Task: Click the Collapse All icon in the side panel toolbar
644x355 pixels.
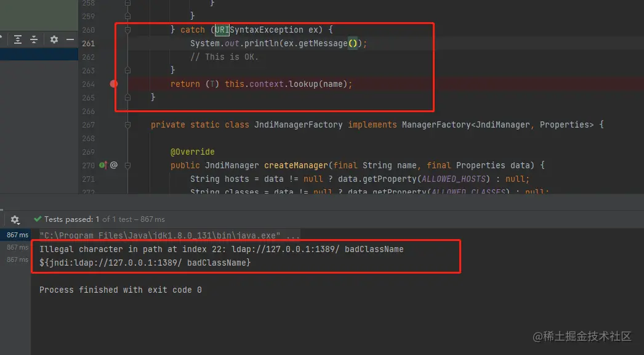Action: pyautogui.click(x=34, y=39)
